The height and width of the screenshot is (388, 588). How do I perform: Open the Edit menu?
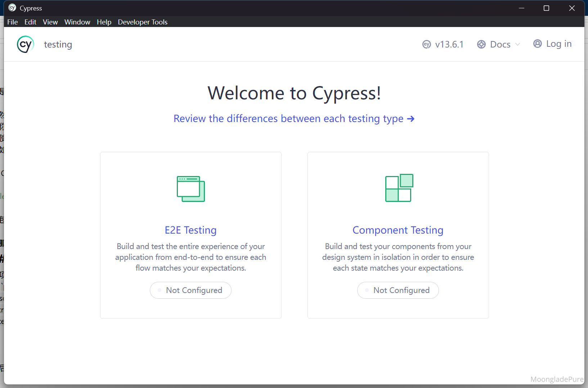[30, 22]
